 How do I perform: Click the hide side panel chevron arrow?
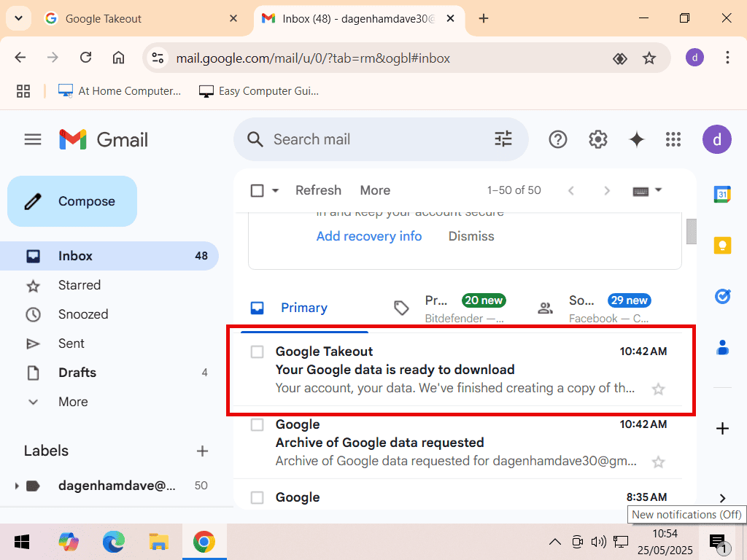(x=722, y=498)
